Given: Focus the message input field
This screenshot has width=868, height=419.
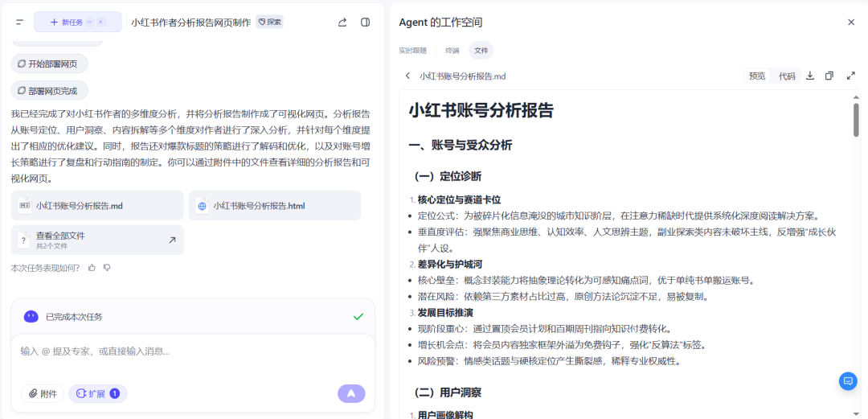Looking at the screenshot, I should [x=193, y=351].
